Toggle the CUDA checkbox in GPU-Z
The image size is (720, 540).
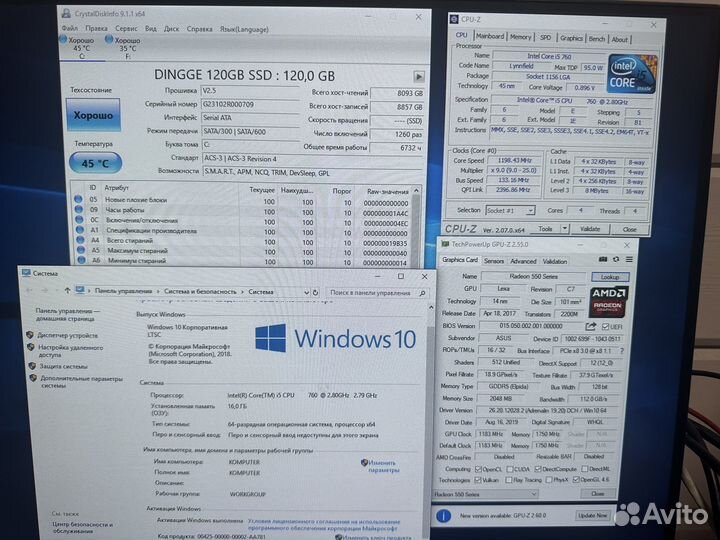click(510, 469)
